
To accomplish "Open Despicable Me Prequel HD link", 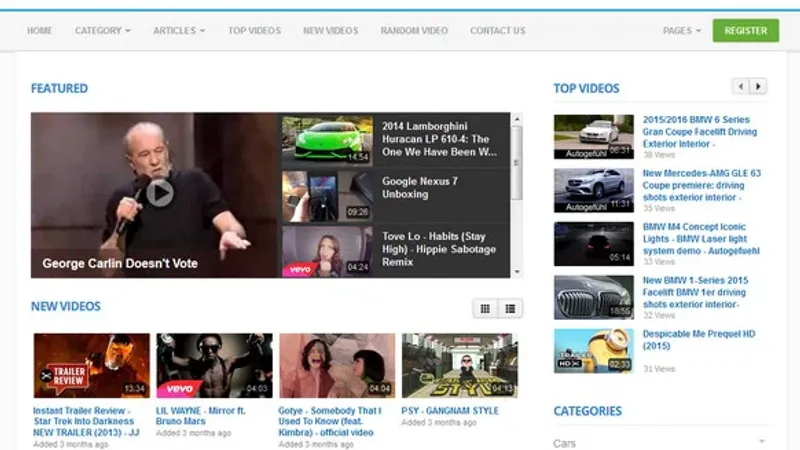I will coord(698,340).
